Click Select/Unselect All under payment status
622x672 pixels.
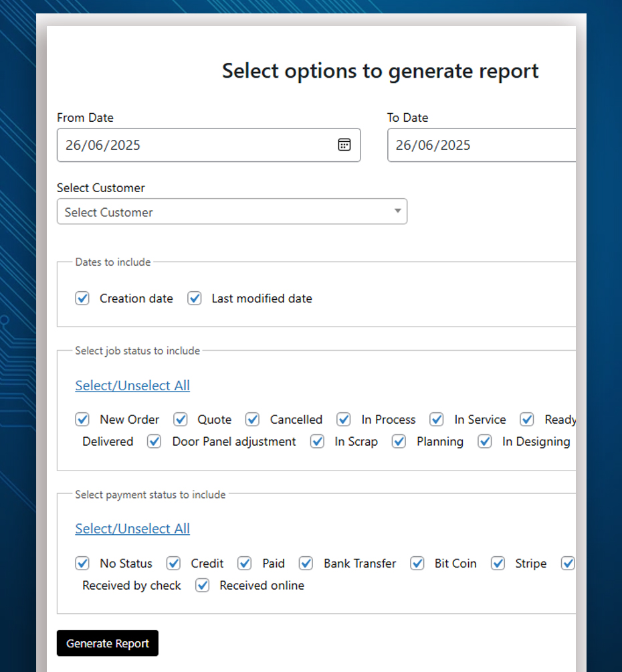point(132,528)
